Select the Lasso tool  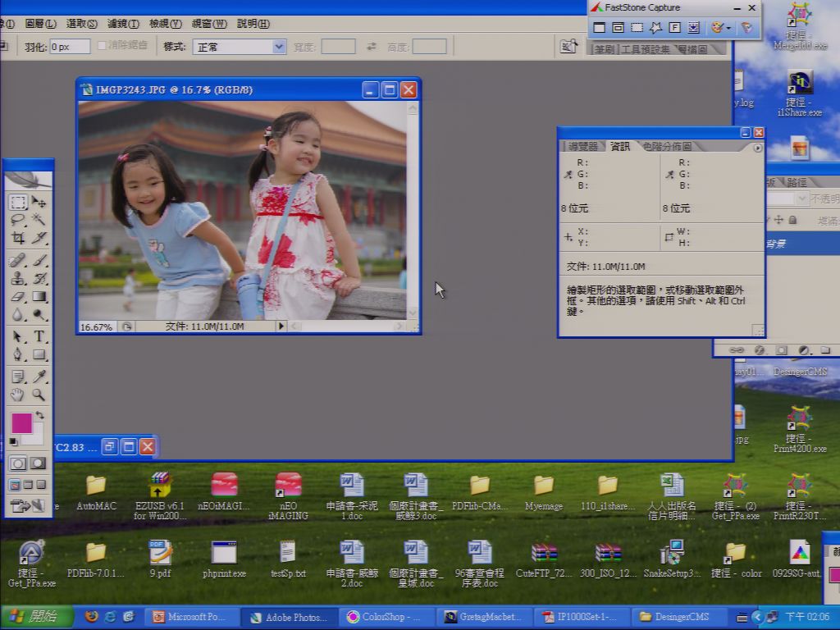(18, 220)
